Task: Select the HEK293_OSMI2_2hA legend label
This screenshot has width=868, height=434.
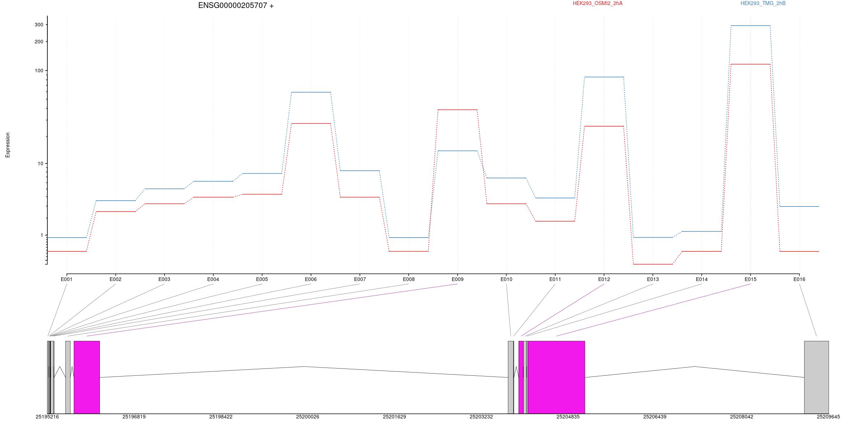Action: (597, 4)
